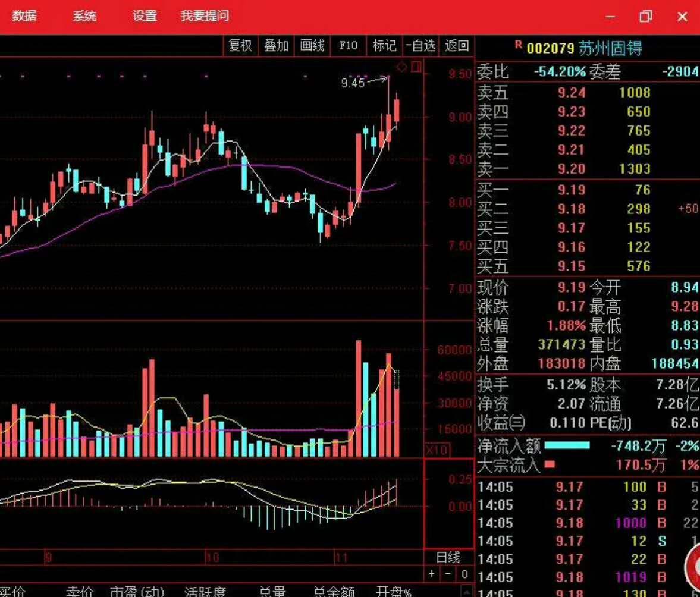This screenshot has width=700, height=597.
Task: Open the 我要提问 menu
Action: (205, 16)
